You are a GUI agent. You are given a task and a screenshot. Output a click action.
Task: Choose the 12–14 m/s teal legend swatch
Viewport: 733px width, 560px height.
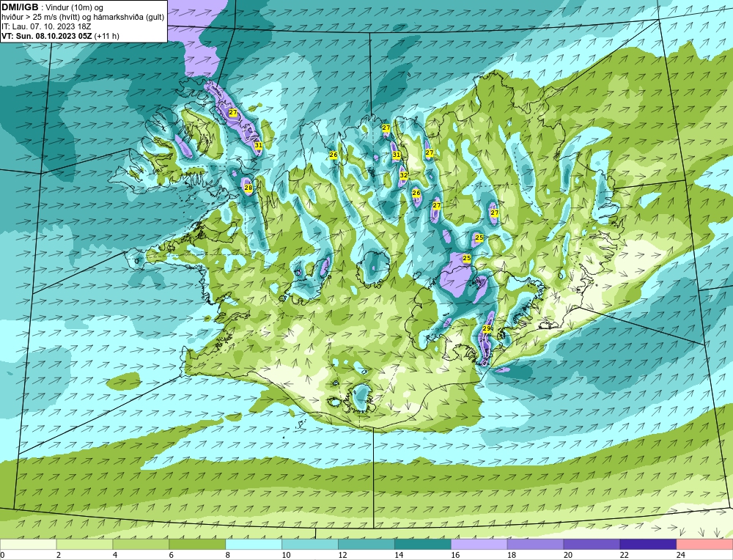(366, 545)
